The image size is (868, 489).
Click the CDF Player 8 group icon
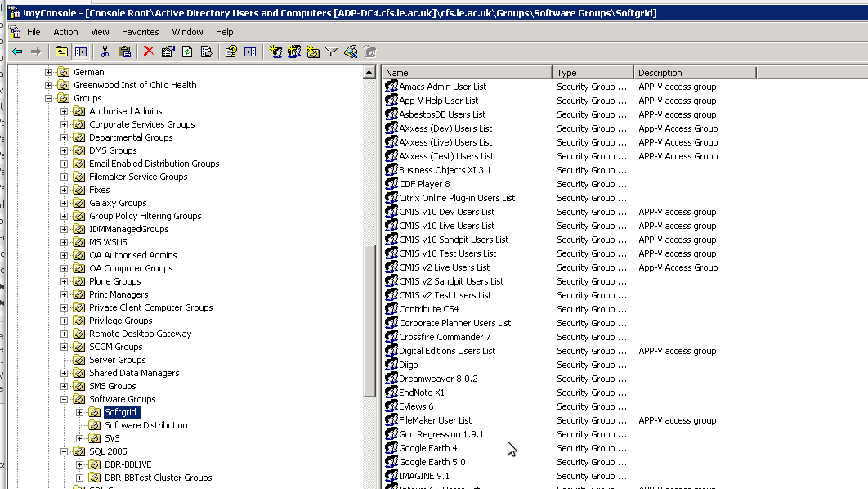(x=391, y=184)
